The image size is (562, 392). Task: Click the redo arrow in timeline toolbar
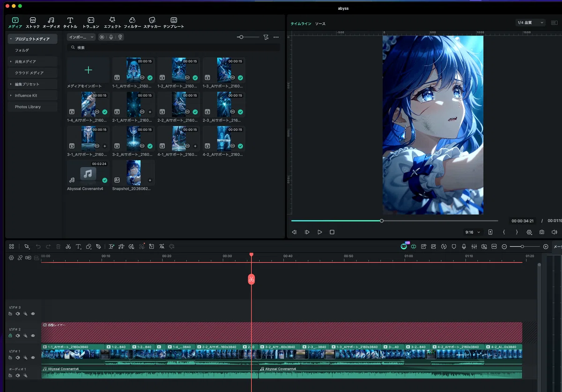(x=48, y=247)
